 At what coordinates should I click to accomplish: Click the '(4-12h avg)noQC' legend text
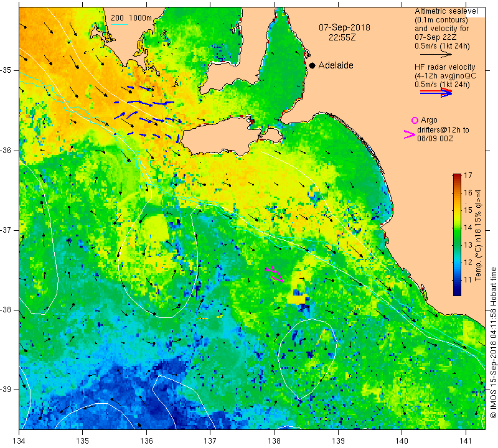click(x=445, y=76)
